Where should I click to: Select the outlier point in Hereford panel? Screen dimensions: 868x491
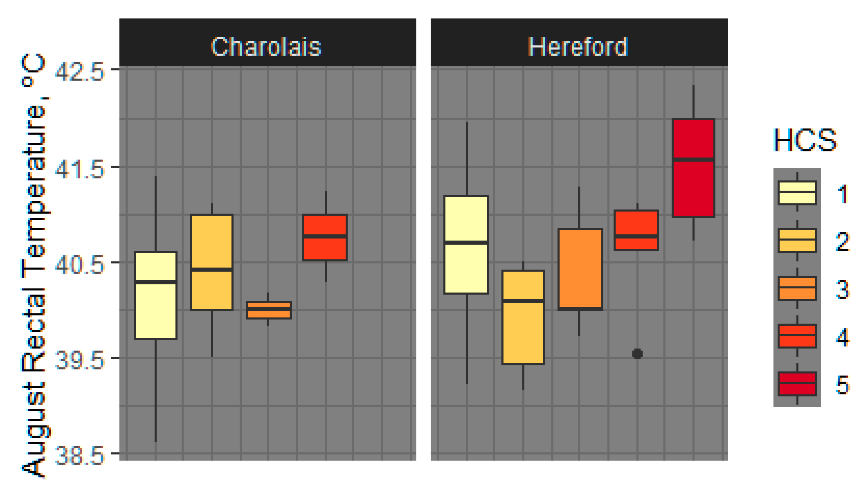pyautogui.click(x=637, y=354)
